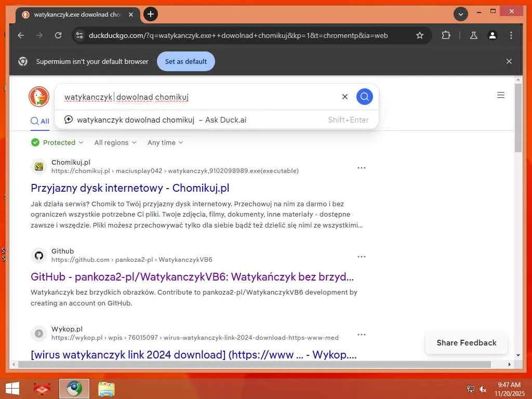The height and width of the screenshot is (399, 532).
Task: Open the Extensions puzzle icon
Action: point(446,35)
